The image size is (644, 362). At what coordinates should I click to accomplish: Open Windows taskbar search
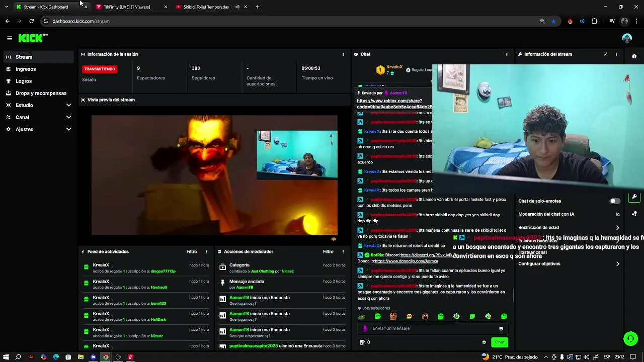tap(18, 357)
